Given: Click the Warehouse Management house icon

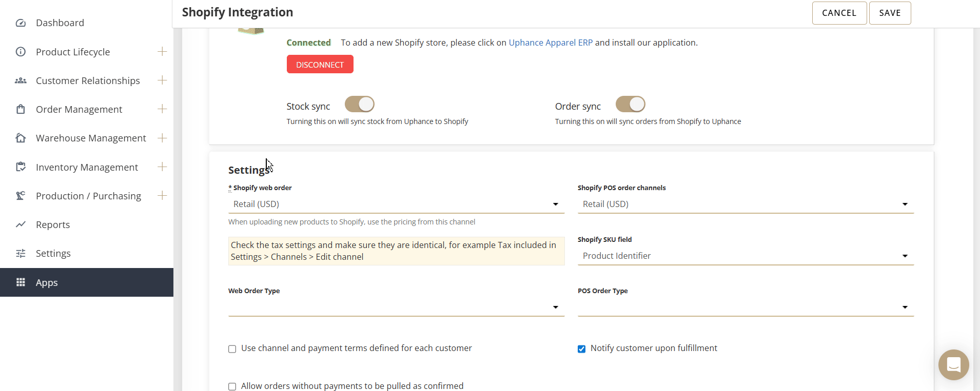Looking at the screenshot, I should tap(21, 138).
